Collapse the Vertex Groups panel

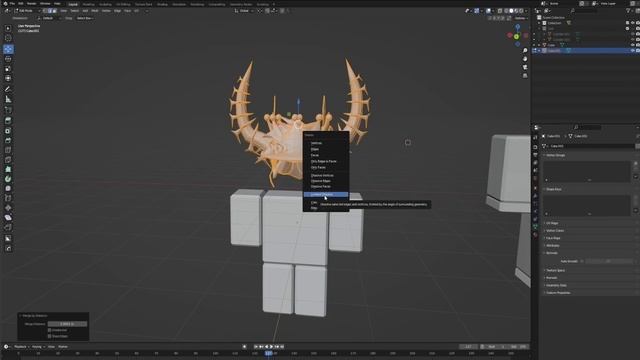pos(556,155)
